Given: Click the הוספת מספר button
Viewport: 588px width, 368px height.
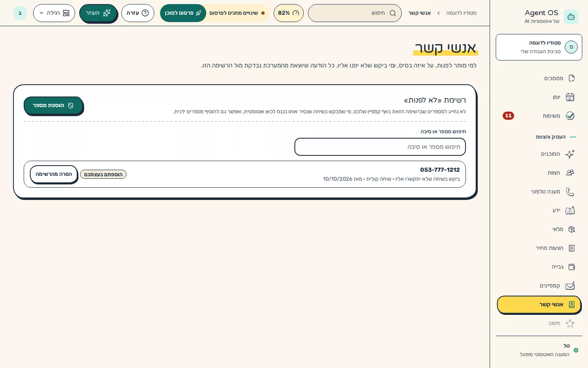Looking at the screenshot, I should (x=53, y=105).
